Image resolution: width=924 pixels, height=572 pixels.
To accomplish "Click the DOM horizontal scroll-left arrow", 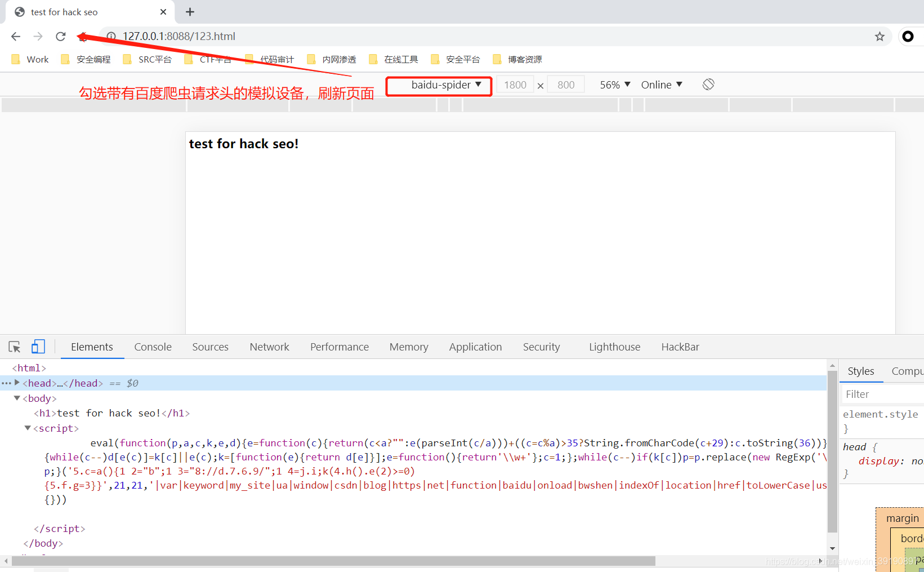I will pyautogui.click(x=6, y=561).
